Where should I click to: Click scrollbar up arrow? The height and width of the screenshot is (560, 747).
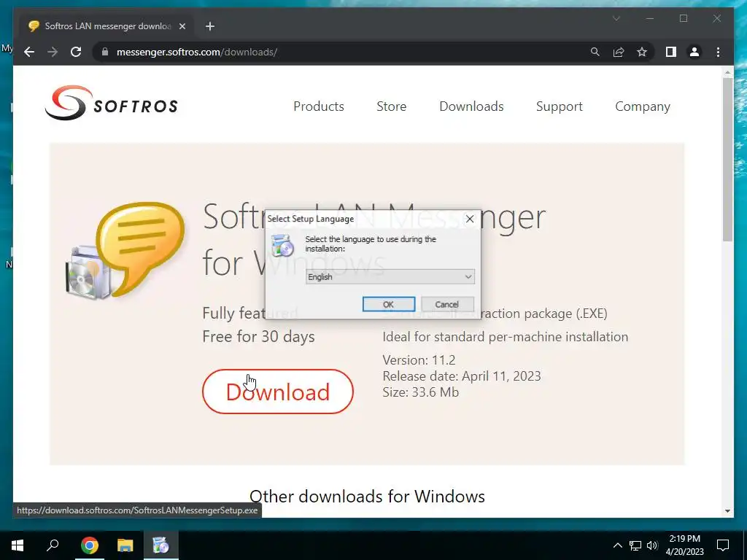tap(727, 72)
